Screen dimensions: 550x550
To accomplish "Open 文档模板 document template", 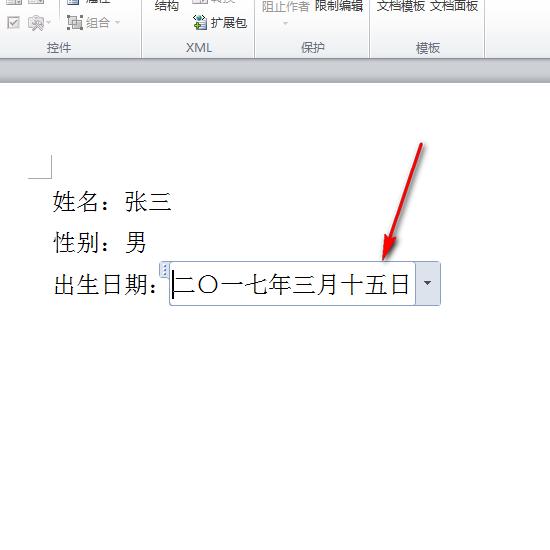I will point(401,6).
